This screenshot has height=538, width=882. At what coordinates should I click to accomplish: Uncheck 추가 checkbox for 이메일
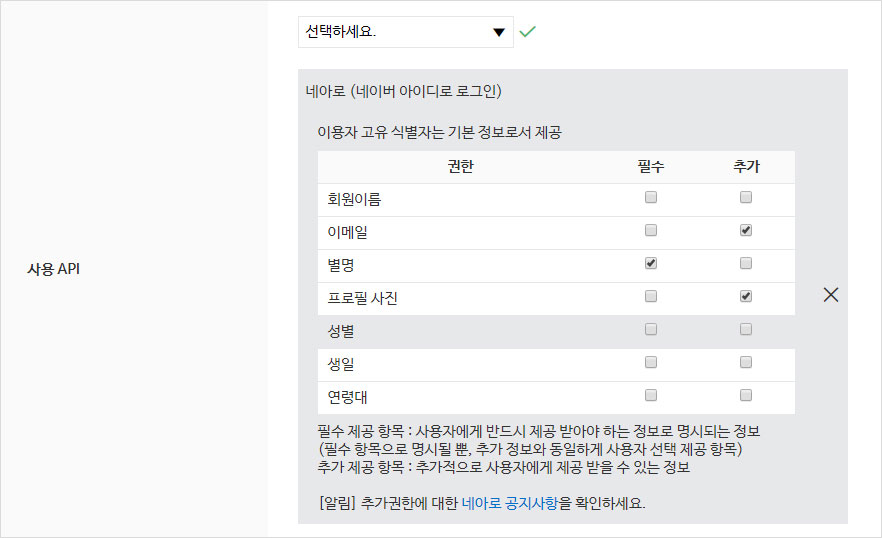(745, 231)
